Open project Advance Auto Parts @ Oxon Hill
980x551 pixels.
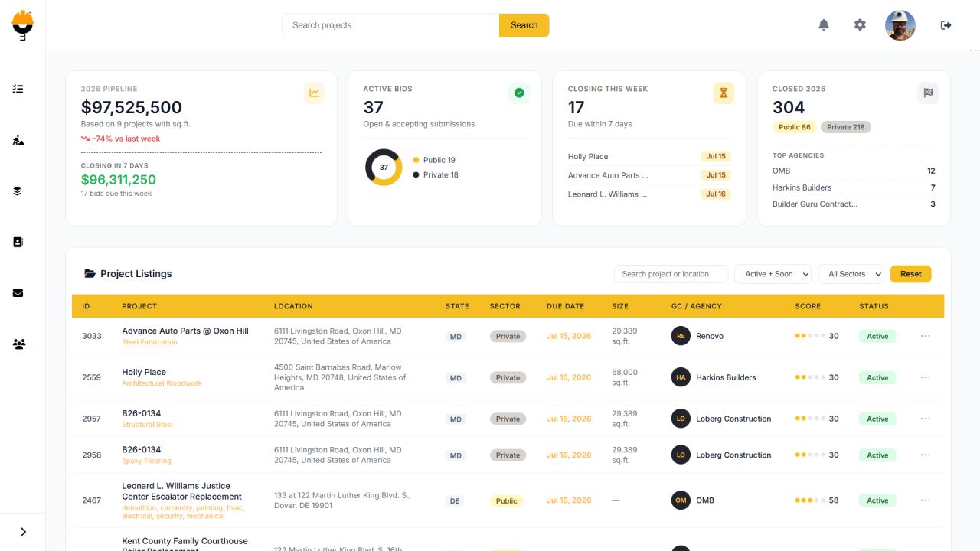185,331
